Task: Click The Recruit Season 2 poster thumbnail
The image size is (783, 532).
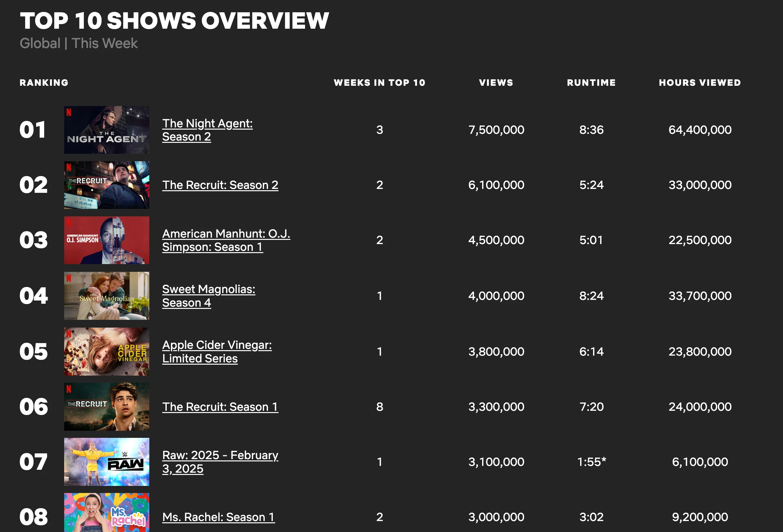Action: (106, 185)
